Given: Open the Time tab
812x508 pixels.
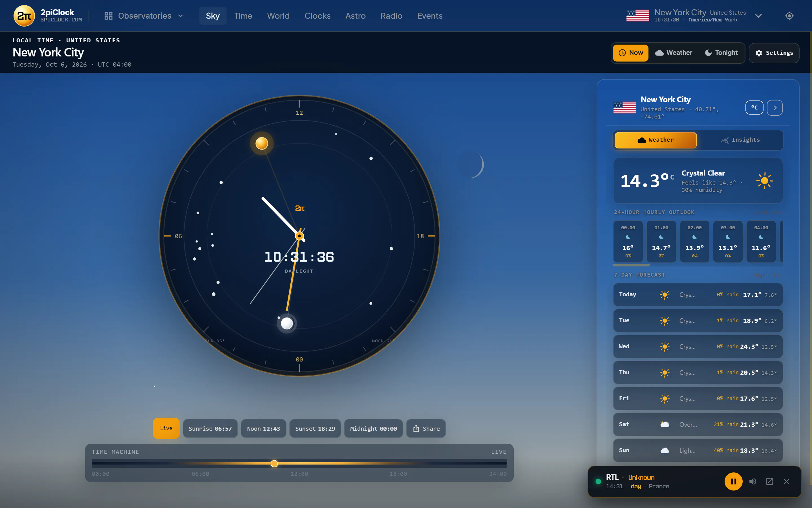Looking at the screenshot, I should pyautogui.click(x=243, y=16).
